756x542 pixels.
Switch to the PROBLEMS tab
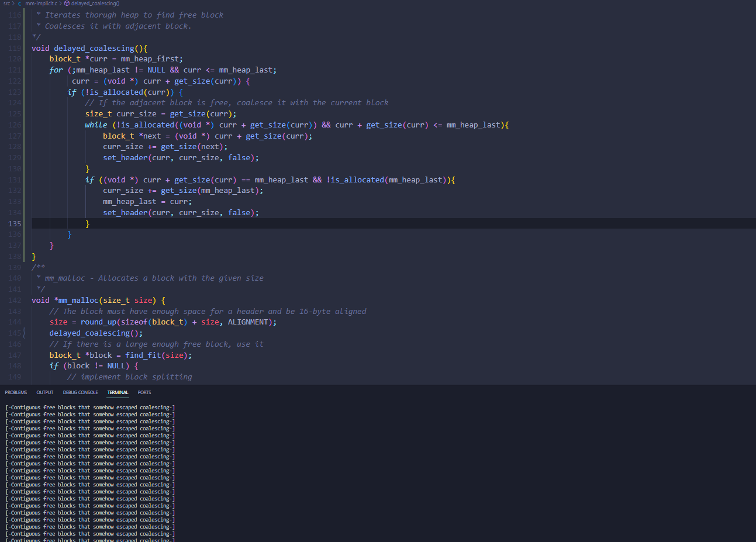[16, 392]
